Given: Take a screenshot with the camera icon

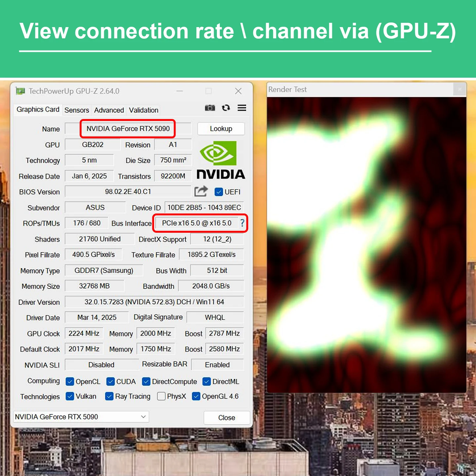Looking at the screenshot, I should click(210, 108).
